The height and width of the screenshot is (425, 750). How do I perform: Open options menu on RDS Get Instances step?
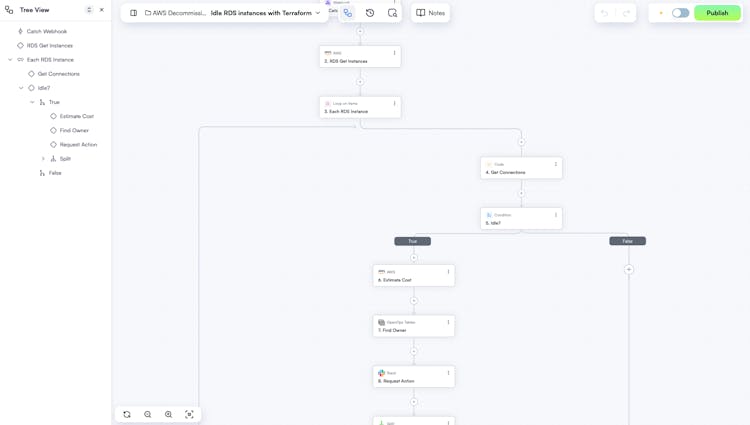point(394,53)
